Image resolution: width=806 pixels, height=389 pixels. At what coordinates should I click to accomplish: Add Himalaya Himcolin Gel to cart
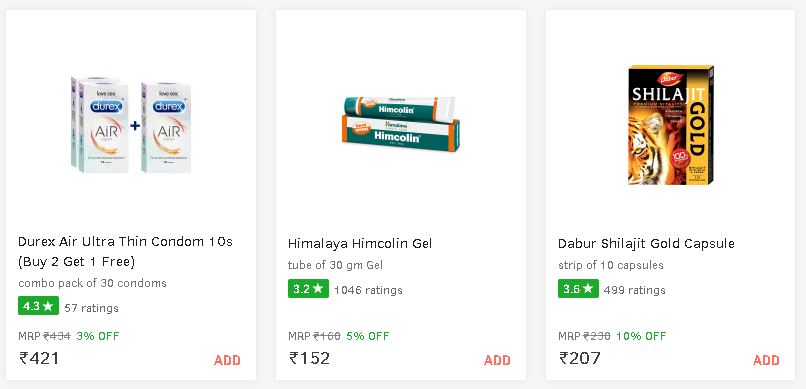(497, 360)
